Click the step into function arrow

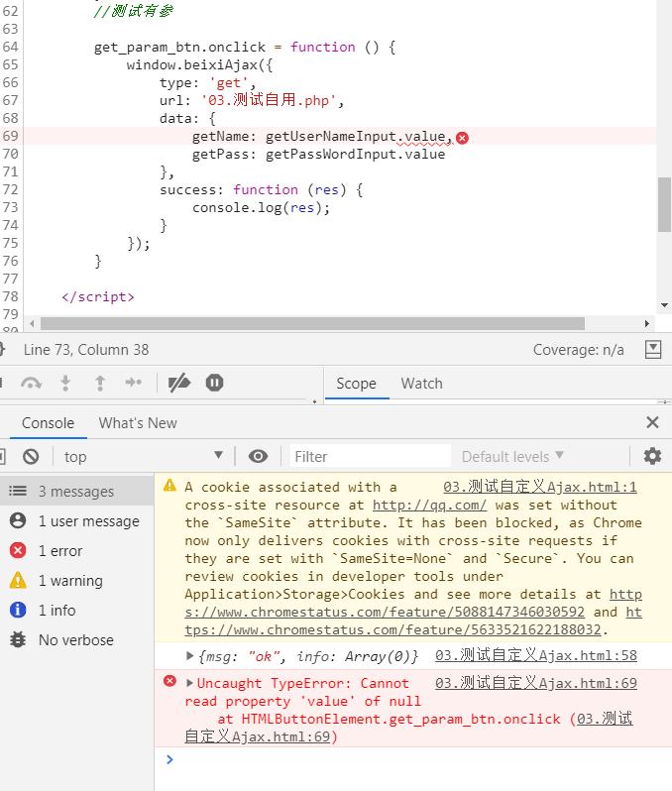[65, 384]
